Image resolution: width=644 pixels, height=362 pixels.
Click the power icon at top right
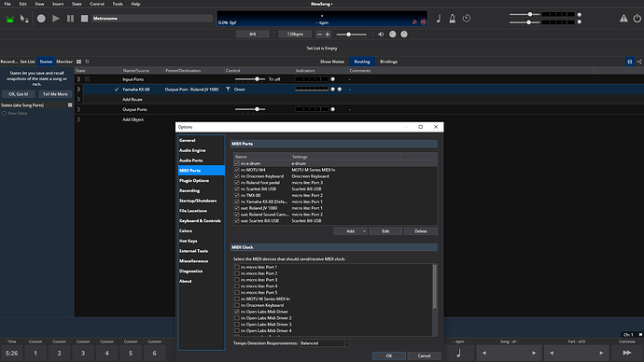[637, 18]
